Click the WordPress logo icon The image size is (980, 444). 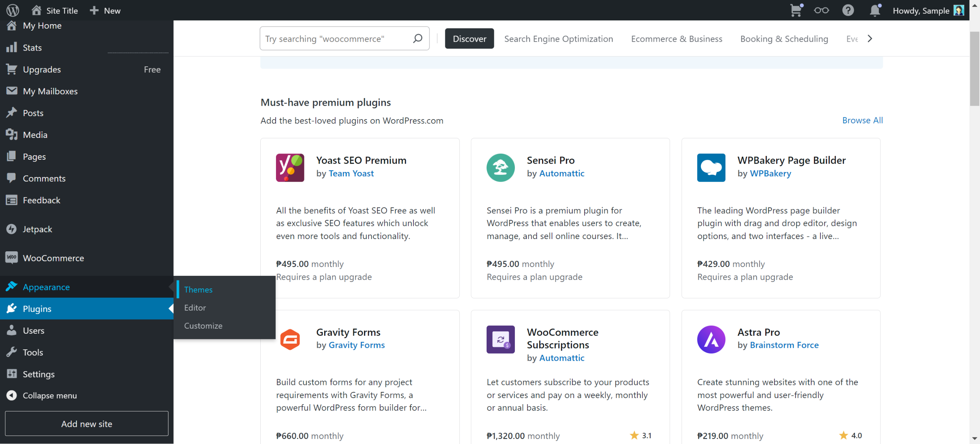13,10
